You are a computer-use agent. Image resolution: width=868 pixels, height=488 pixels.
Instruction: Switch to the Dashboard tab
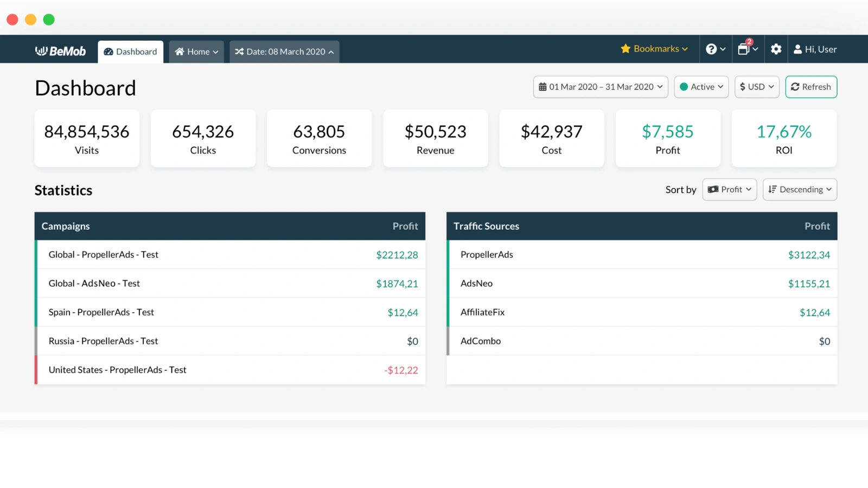(131, 52)
